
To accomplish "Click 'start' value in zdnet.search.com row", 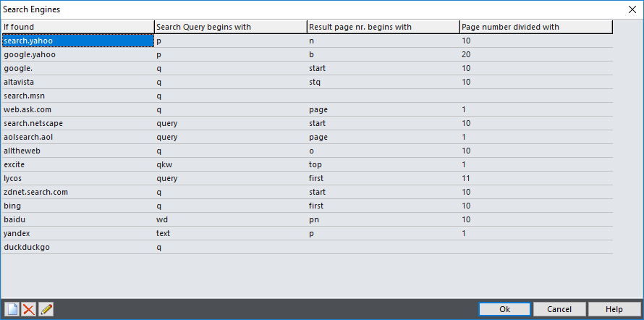I will point(318,193).
